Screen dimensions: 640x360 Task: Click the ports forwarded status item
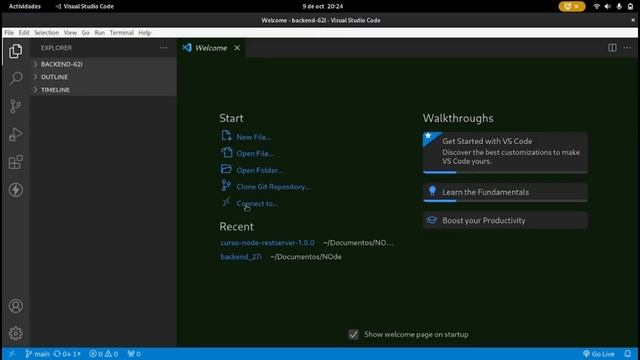click(134, 354)
